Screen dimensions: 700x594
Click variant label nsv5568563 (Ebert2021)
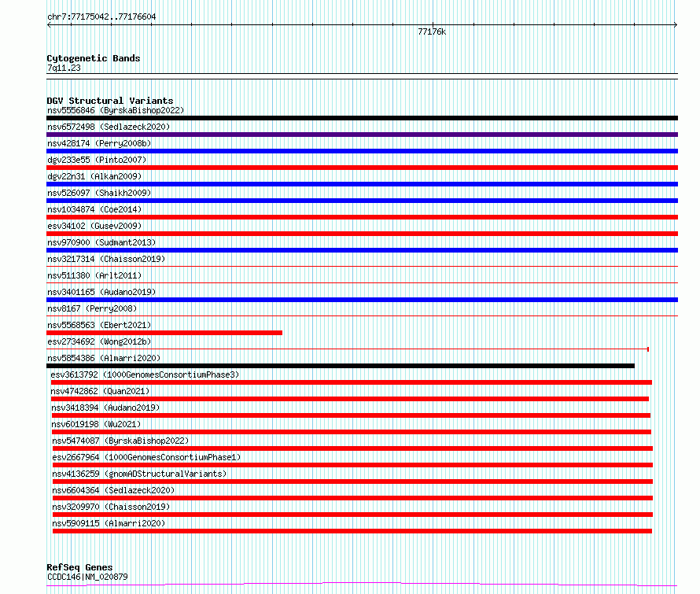(99, 325)
